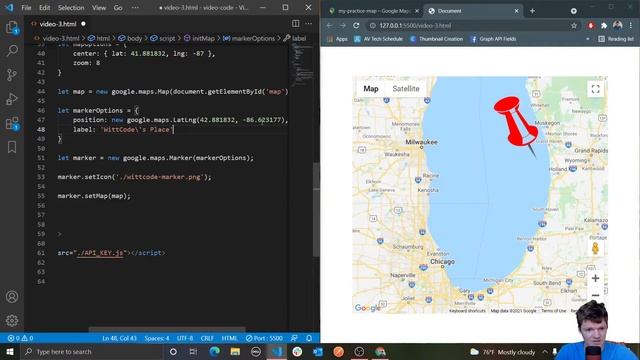Click initMap in breadcrumb
Viewport: 640px width, 360px height.
[x=199, y=38]
